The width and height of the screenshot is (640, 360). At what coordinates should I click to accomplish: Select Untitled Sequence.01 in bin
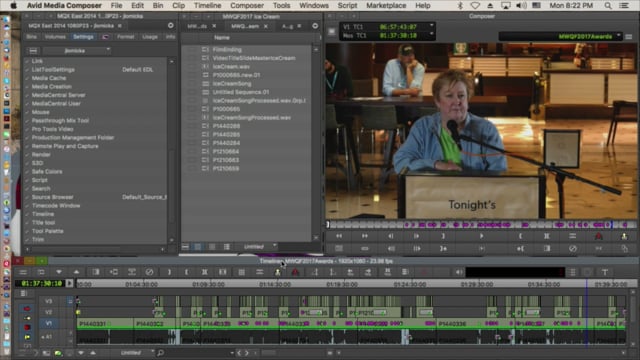241,92
